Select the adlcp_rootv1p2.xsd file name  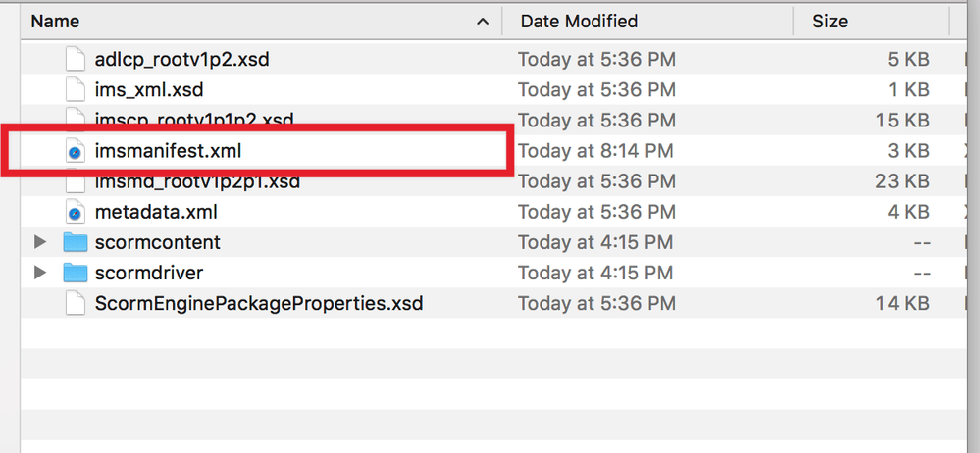182,60
